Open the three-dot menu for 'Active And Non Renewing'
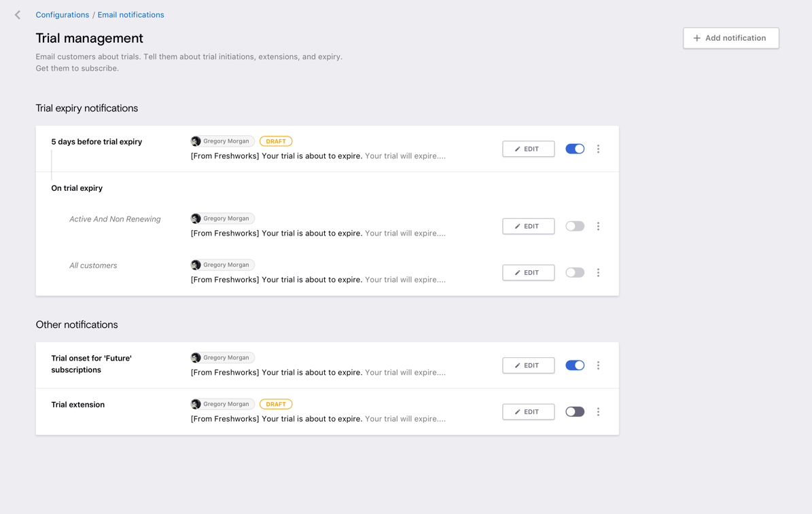Screen dimensions: 812x514 (598, 226)
